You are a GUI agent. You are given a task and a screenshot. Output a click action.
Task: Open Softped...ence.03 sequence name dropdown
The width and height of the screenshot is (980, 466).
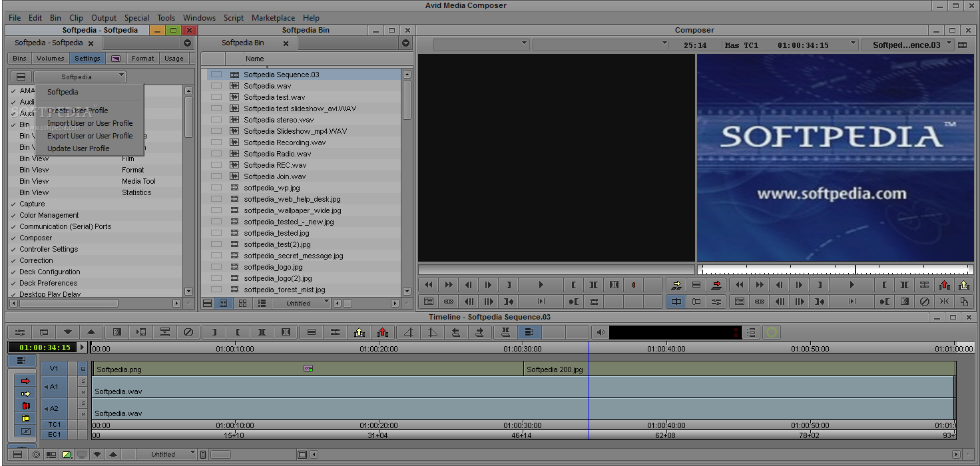tap(907, 45)
